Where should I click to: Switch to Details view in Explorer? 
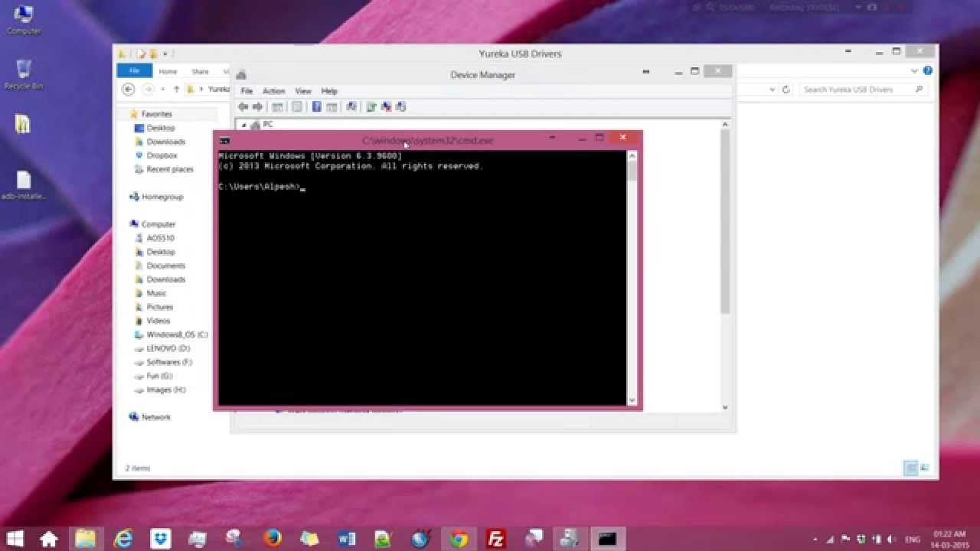point(910,468)
